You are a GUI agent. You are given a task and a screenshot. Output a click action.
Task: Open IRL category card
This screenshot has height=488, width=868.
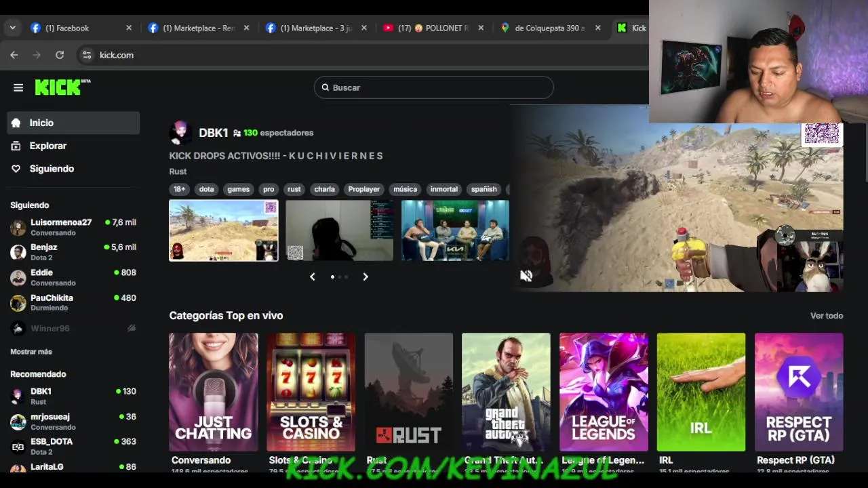[x=701, y=392]
